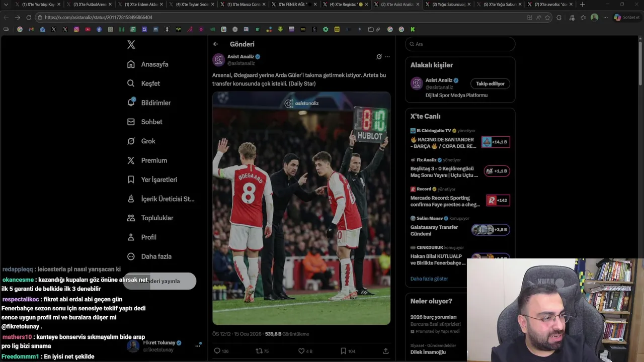Open Grok from the sidebar
This screenshot has height=362, width=644.
[x=141, y=141]
